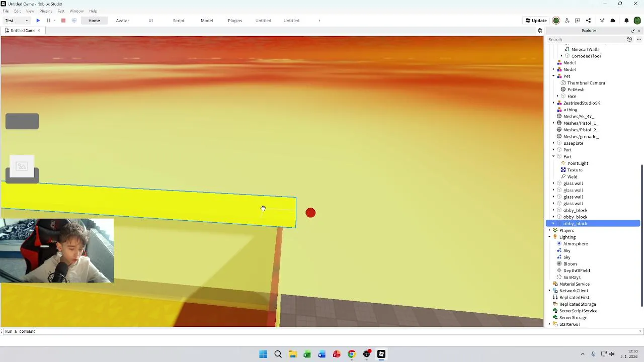Image resolution: width=644 pixels, height=362 pixels.
Task: Click the command bar input
Action: tap(322, 331)
